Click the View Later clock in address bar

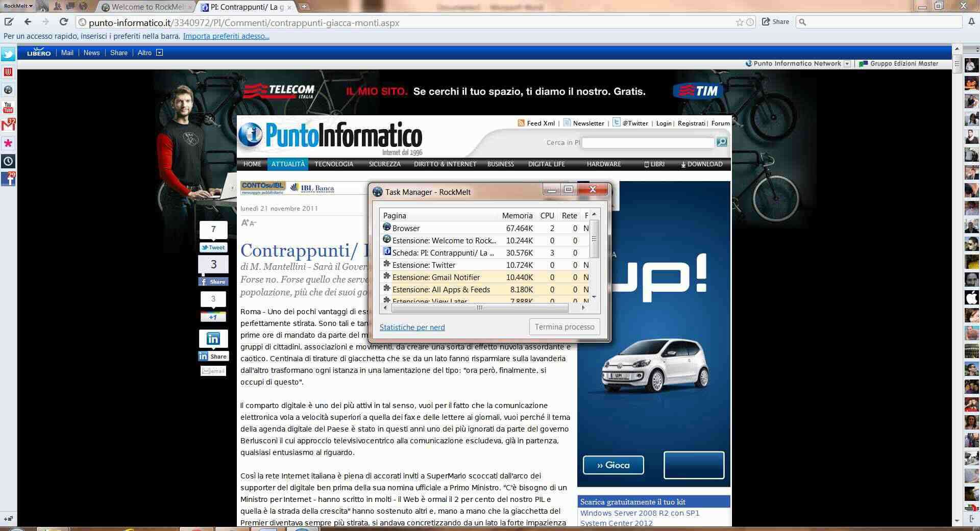[x=750, y=22]
